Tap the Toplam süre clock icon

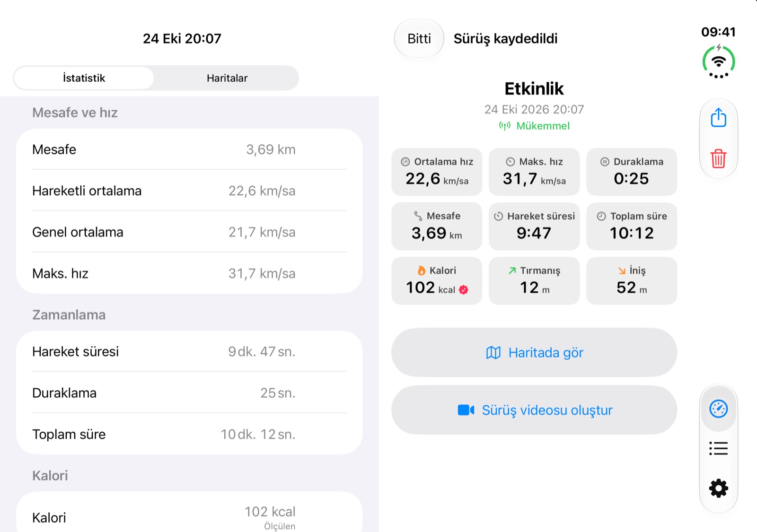coord(601,216)
